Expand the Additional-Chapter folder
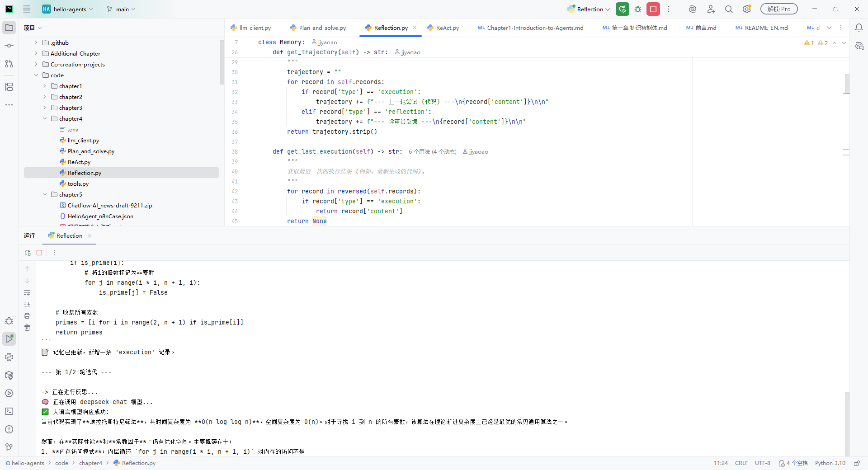Viewport: 868px width, 470px height. [x=36, y=53]
